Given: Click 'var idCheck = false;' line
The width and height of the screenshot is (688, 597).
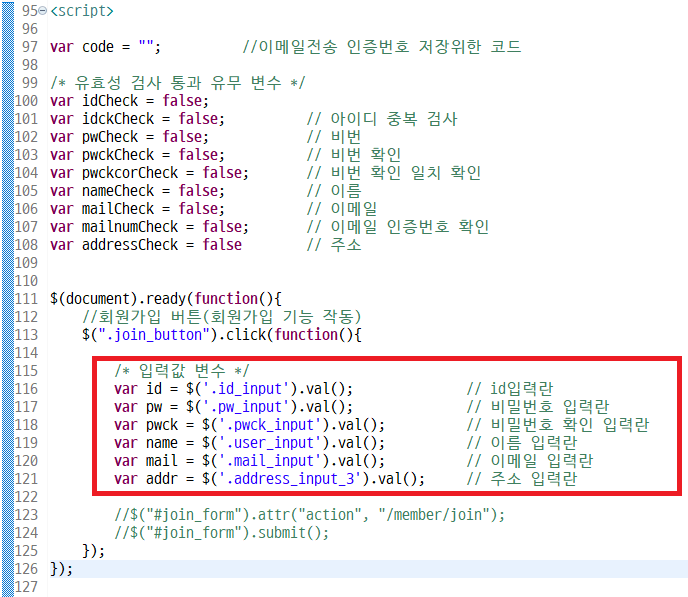Looking at the screenshot, I should 129,100.
